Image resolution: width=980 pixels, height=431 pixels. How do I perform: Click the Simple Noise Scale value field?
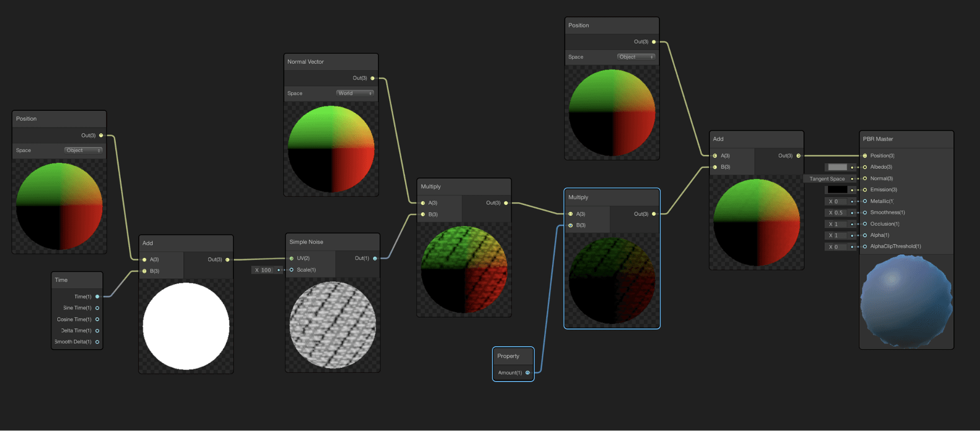point(265,270)
